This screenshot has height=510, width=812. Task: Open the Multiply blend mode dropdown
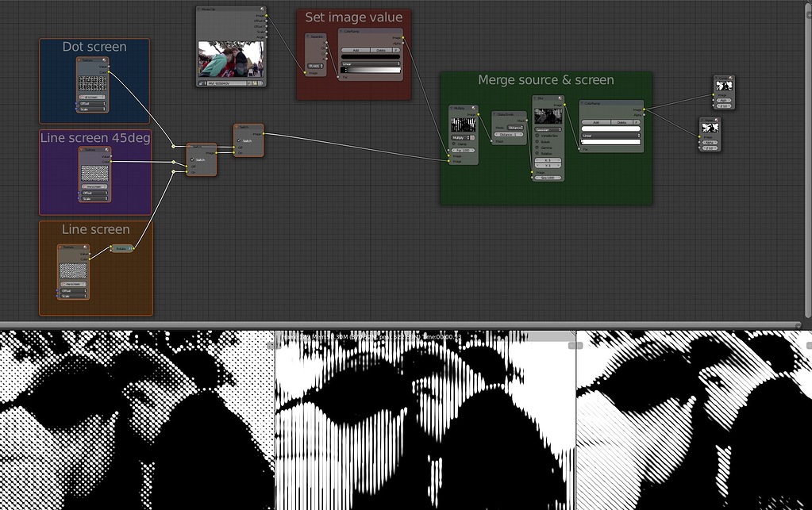coord(460,137)
